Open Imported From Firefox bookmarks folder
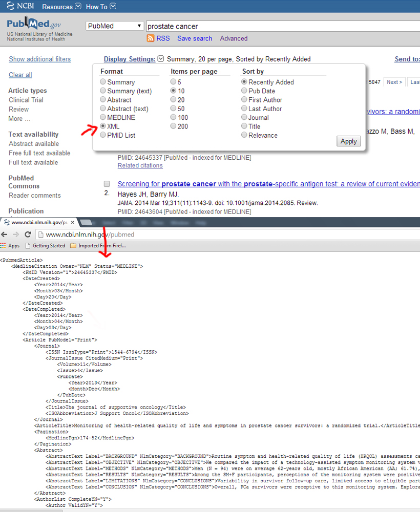The image size is (420, 512). 98,246
